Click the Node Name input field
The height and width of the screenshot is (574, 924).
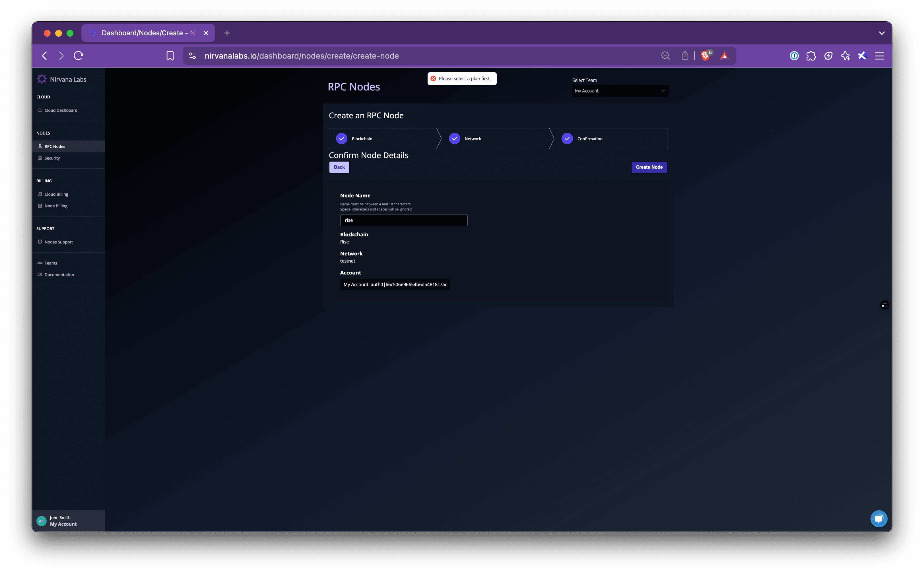coord(403,220)
